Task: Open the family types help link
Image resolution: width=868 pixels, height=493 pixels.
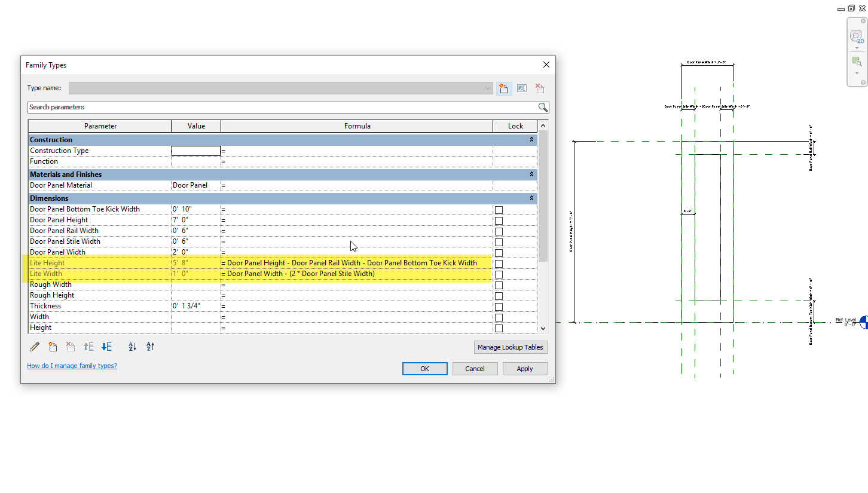Action: 72,366
